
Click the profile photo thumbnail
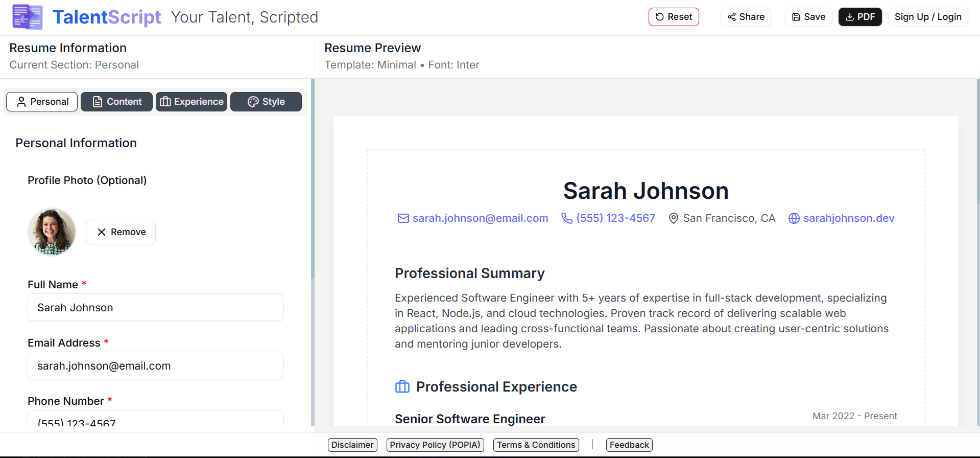point(52,232)
